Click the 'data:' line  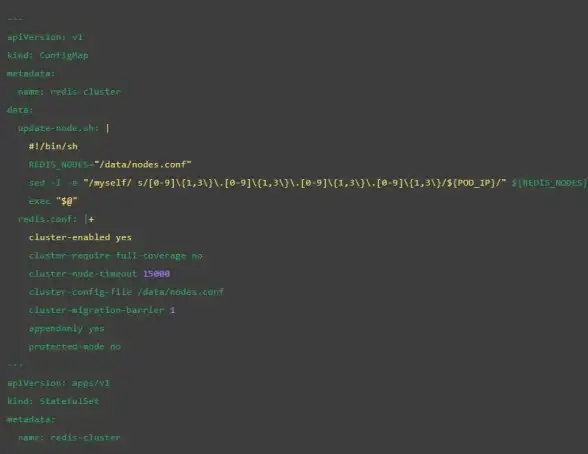click(20, 110)
